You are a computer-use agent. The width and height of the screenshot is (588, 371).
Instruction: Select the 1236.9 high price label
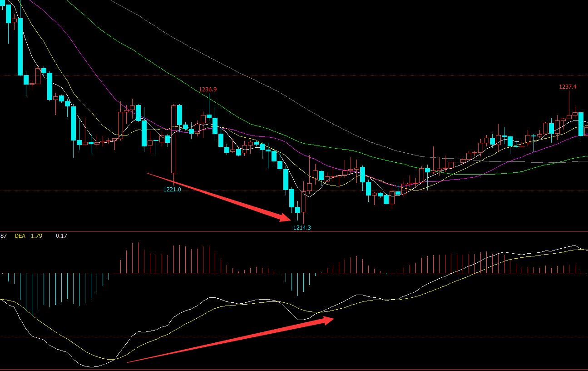(208, 90)
